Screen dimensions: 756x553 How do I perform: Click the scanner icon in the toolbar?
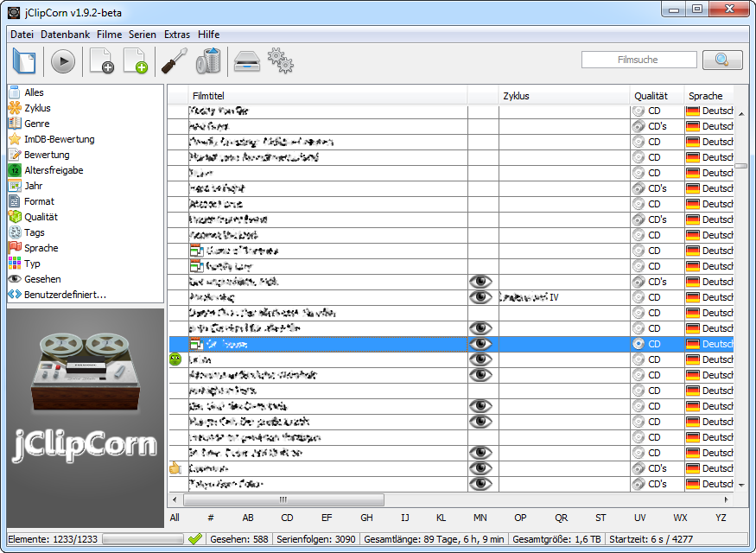coord(246,61)
